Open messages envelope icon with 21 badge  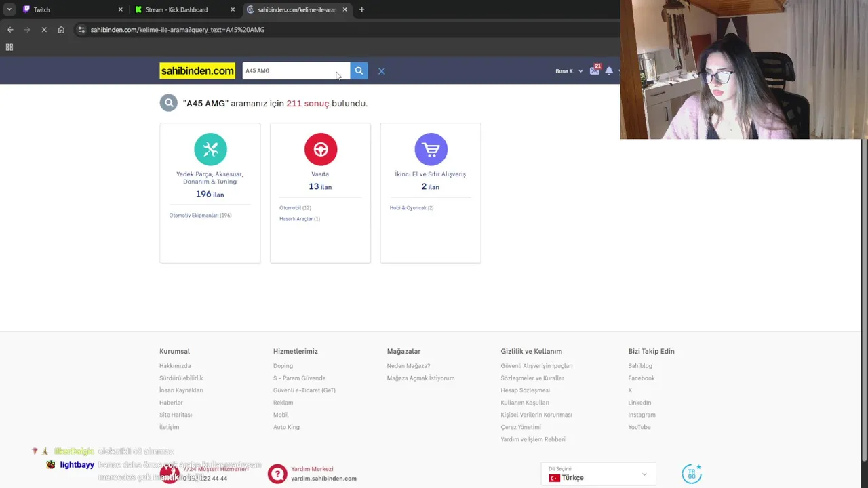(x=595, y=70)
